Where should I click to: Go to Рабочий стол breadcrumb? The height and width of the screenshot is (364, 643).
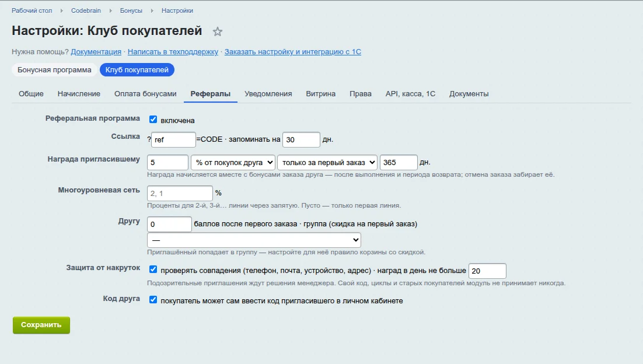[32, 10]
